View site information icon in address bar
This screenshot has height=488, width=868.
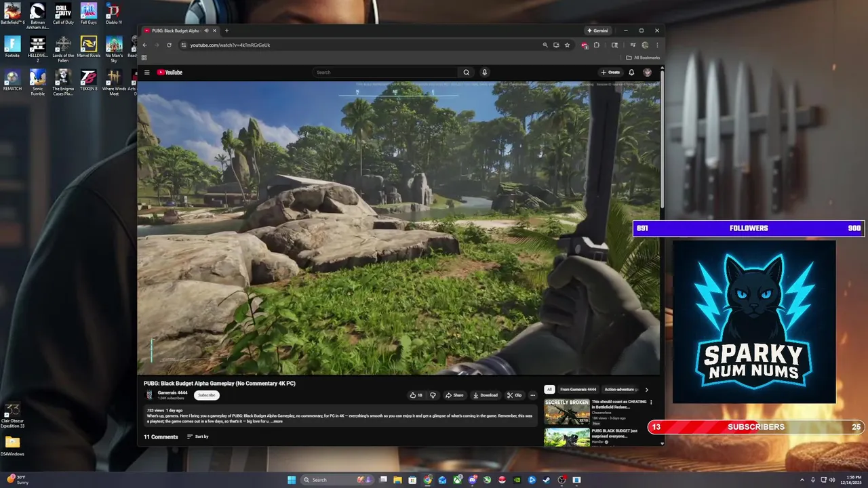pyautogui.click(x=183, y=45)
